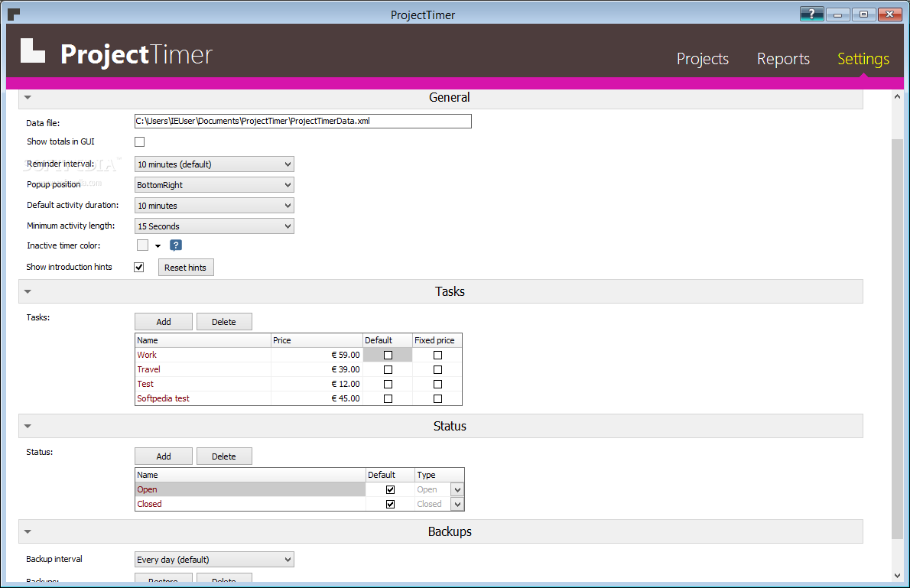Collapse the Backups section

tap(28, 531)
